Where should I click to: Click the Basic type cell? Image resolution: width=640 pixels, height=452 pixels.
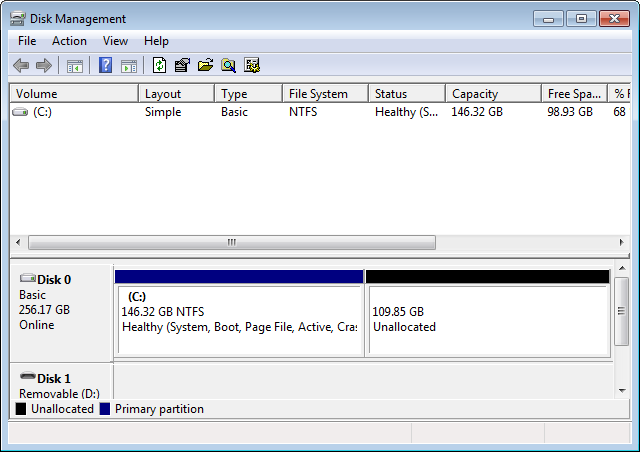click(x=234, y=111)
